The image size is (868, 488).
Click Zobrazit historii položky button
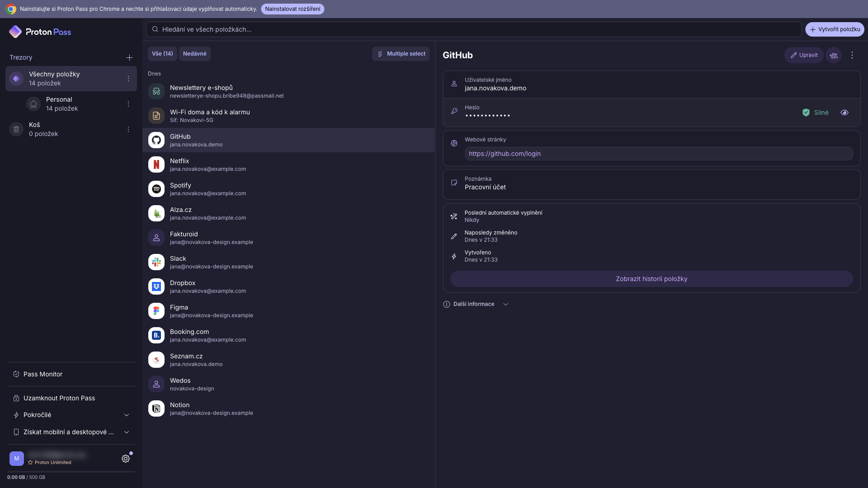pyautogui.click(x=651, y=279)
